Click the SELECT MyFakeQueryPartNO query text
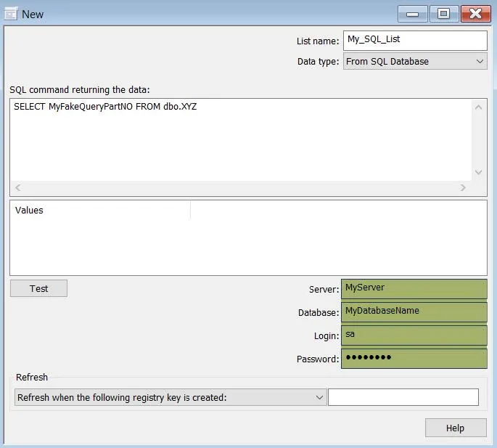This screenshot has width=497, height=448. [105, 107]
